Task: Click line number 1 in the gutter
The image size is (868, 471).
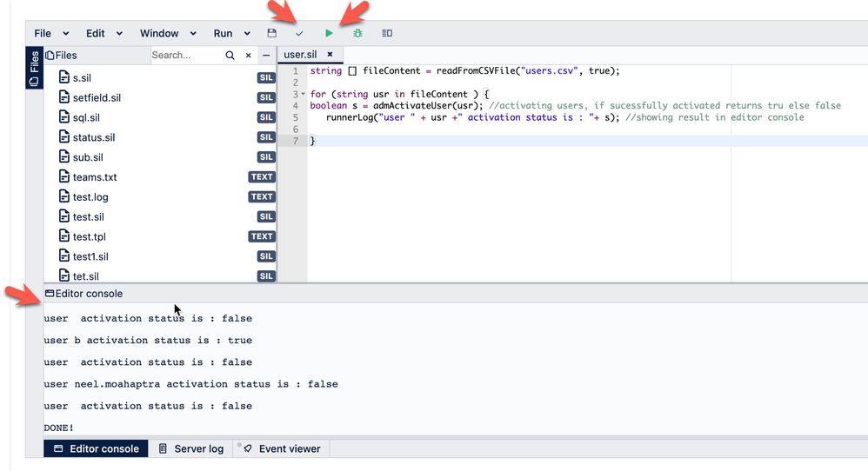Action: pos(296,70)
